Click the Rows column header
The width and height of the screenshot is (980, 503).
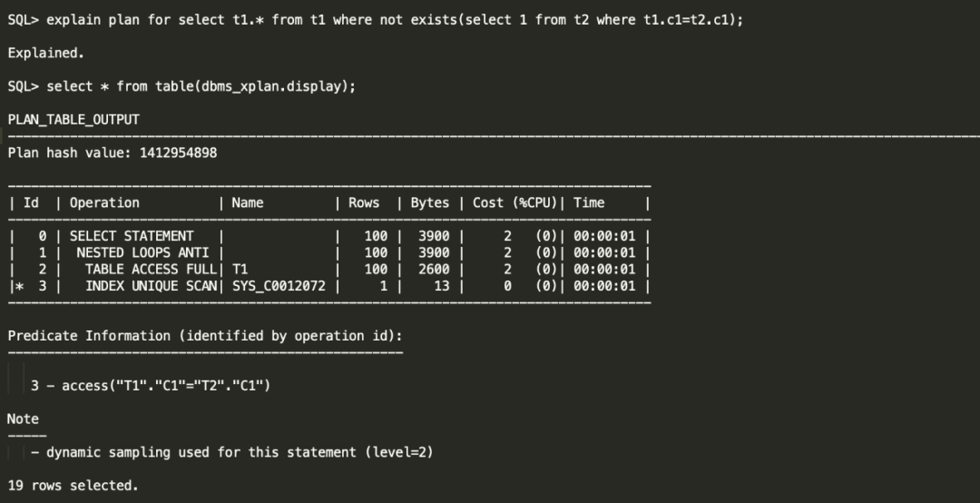364,202
